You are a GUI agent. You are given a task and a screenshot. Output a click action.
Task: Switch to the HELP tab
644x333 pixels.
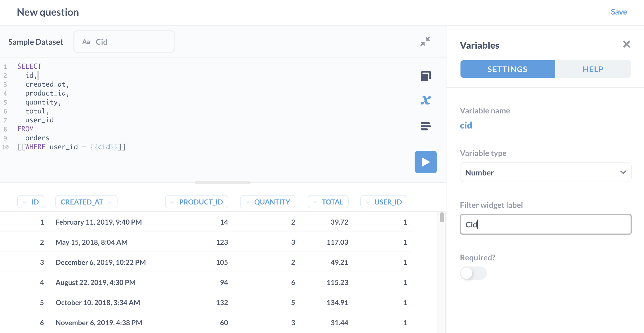[x=593, y=69]
